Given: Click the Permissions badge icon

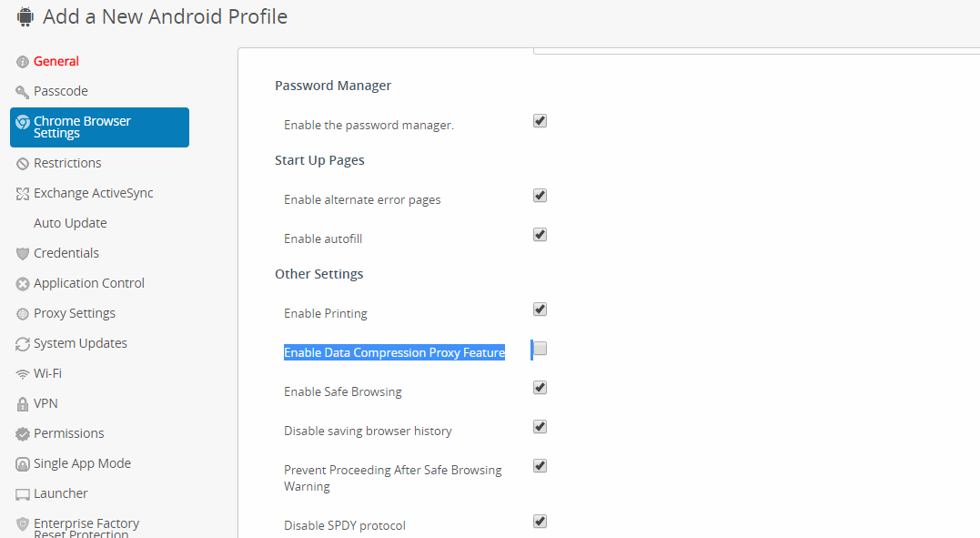Looking at the screenshot, I should click(21, 433).
